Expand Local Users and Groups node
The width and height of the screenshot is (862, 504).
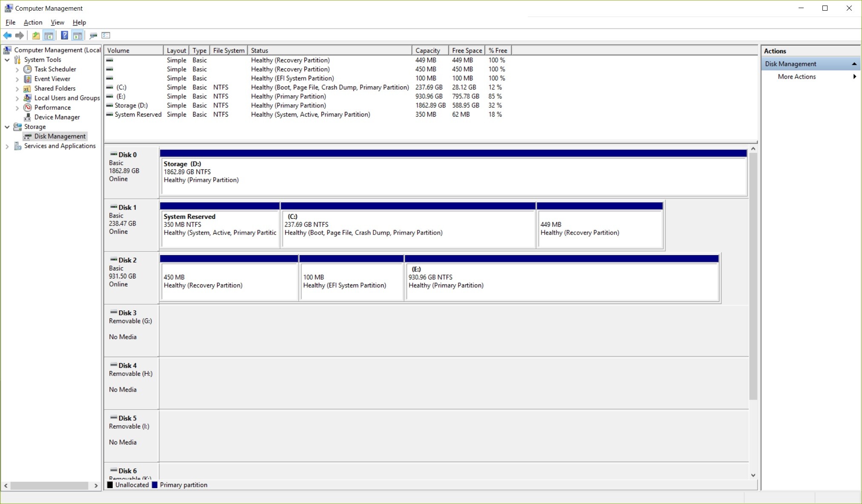click(x=17, y=98)
